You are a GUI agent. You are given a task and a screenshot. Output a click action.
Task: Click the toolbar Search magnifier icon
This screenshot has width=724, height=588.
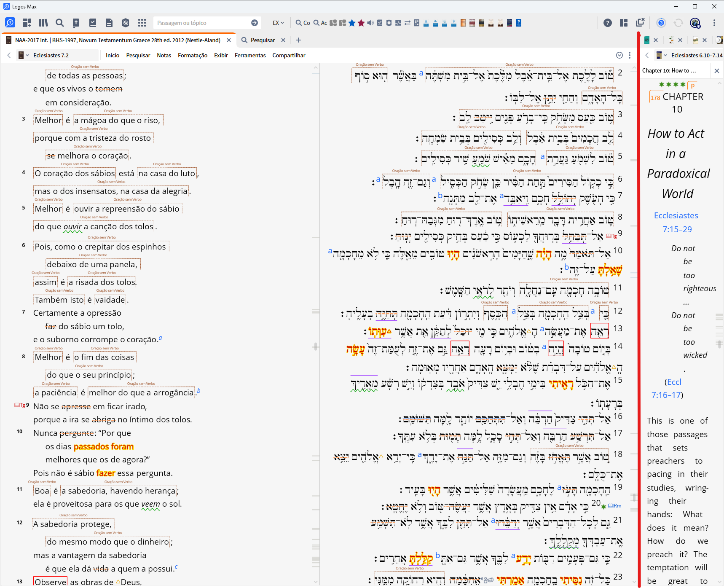(60, 23)
